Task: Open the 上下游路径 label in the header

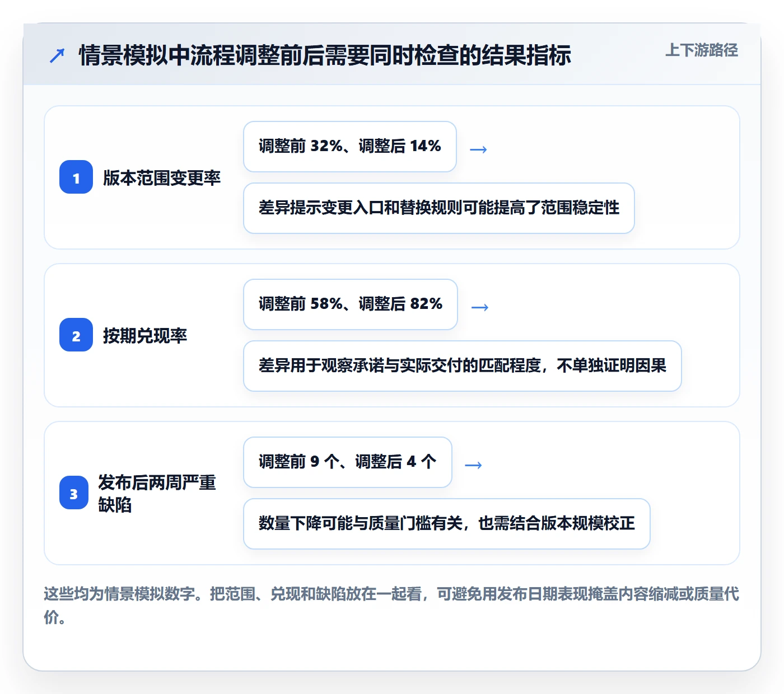Action: click(702, 50)
